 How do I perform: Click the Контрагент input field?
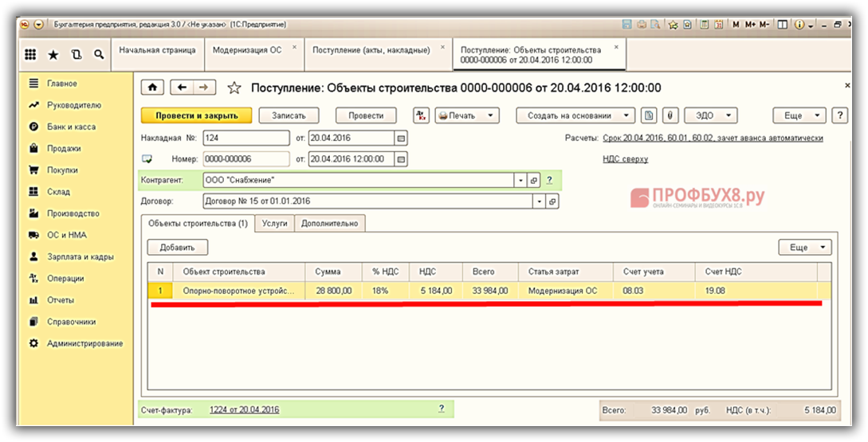[x=359, y=180]
